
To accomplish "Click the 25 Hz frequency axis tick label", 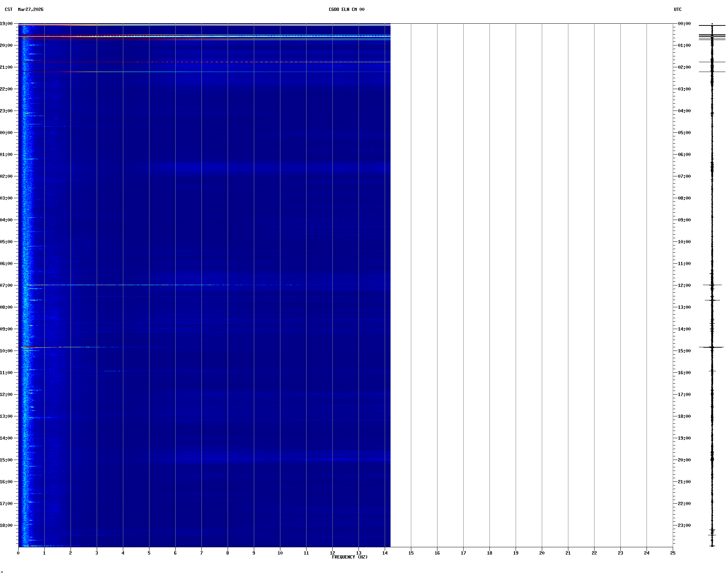I will point(673,553).
